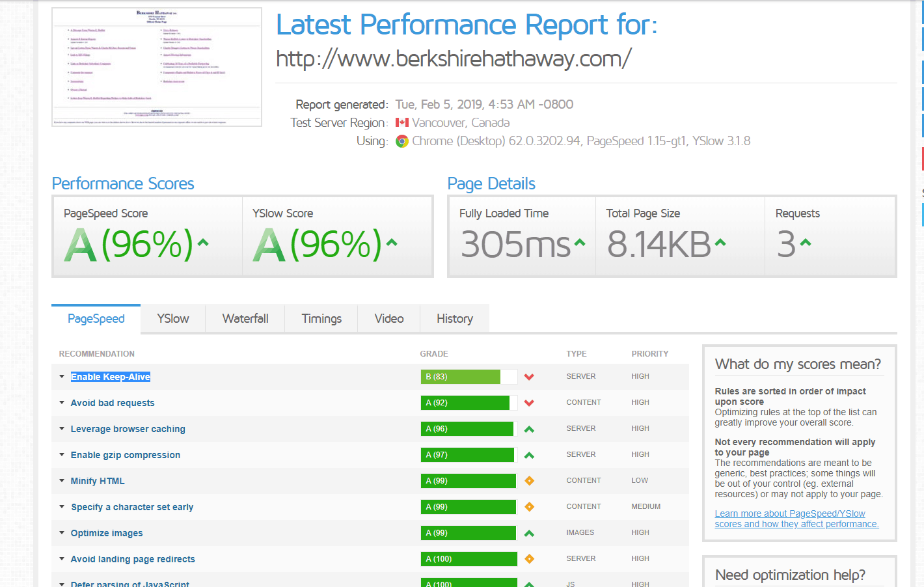
Task: Click green up arrow for browser caching
Action: tap(529, 429)
